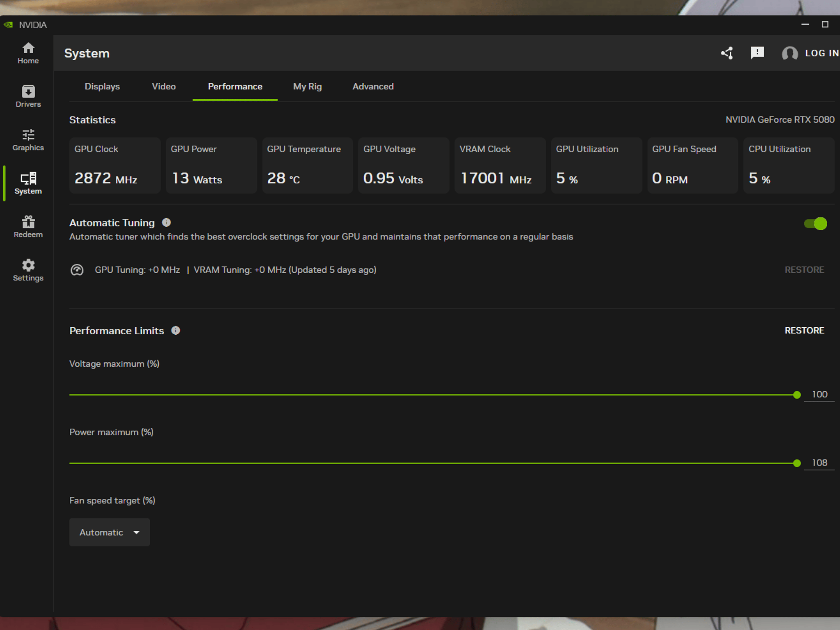840x630 pixels.
Task: Open the Fan speed target dropdown
Action: [110, 532]
